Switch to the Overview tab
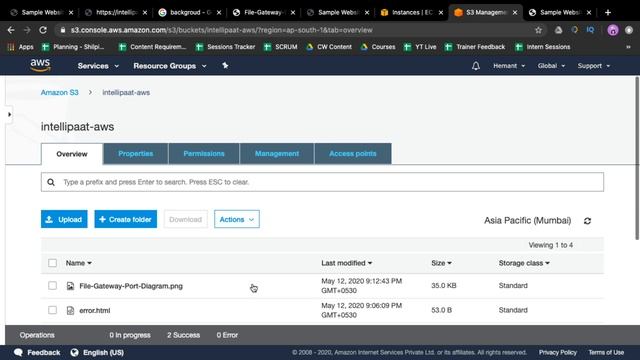Viewport: 640px width, 360px height. click(x=72, y=154)
